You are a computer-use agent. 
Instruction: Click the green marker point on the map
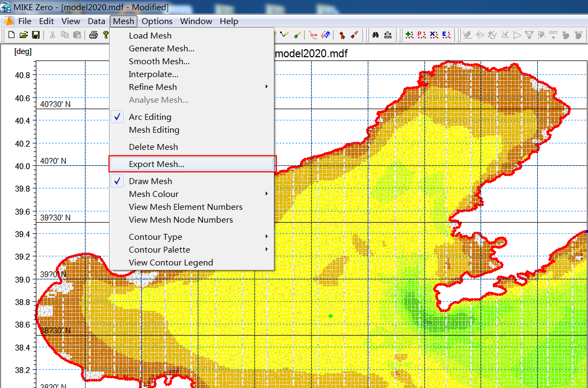point(331,316)
